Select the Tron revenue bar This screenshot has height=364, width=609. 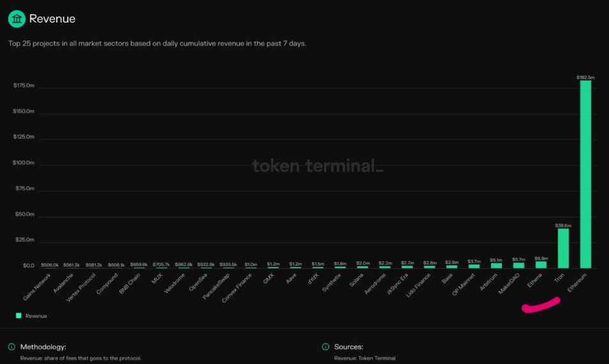[563, 248]
